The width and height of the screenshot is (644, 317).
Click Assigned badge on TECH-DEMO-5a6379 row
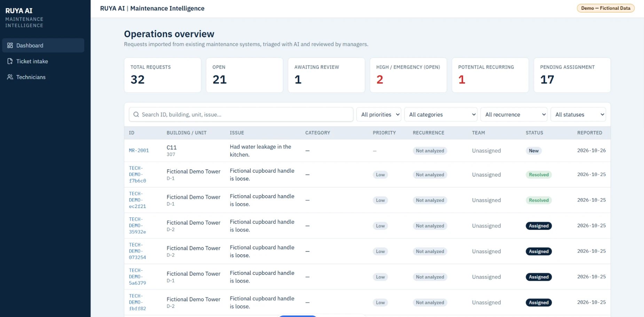click(539, 277)
